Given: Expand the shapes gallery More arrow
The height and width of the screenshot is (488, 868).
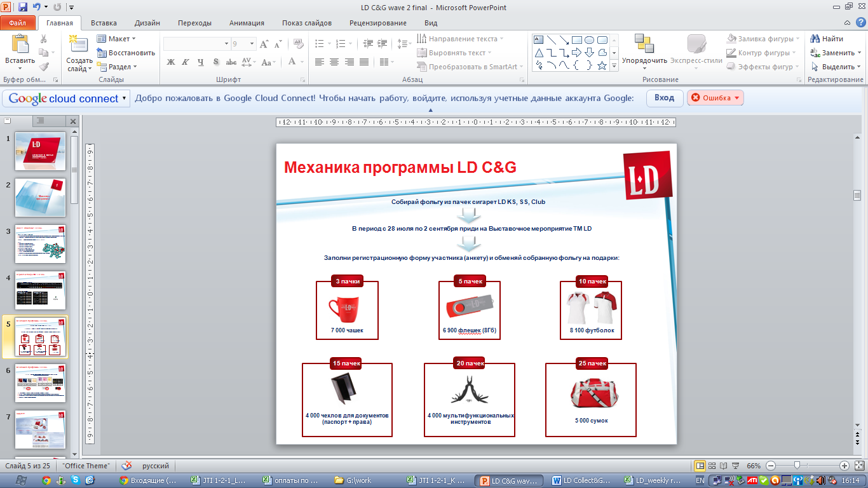Looking at the screenshot, I should [614, 65].
